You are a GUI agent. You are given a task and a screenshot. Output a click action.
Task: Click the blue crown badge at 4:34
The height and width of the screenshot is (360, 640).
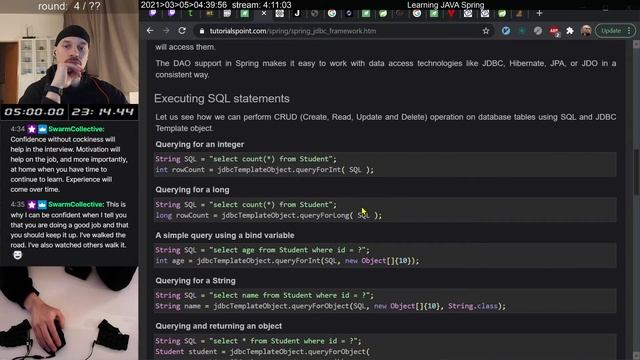point(42,129)
